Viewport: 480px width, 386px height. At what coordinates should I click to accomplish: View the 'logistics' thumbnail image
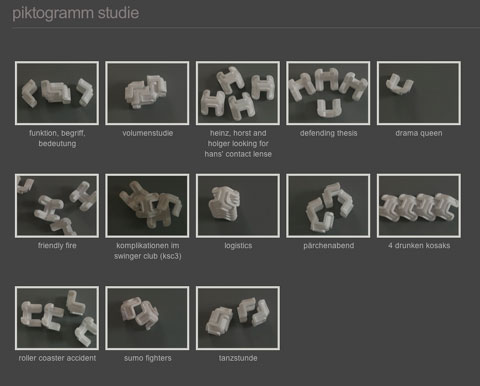coord(238,206)
